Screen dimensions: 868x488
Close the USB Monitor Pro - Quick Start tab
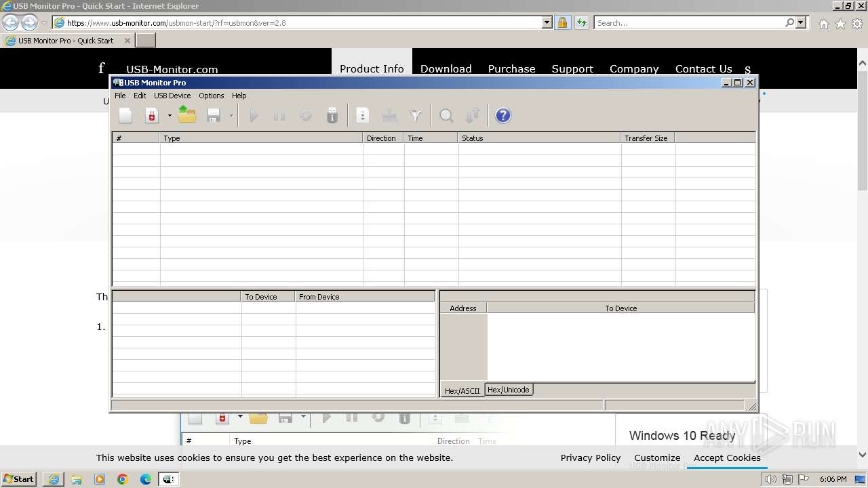click(127, 41)
